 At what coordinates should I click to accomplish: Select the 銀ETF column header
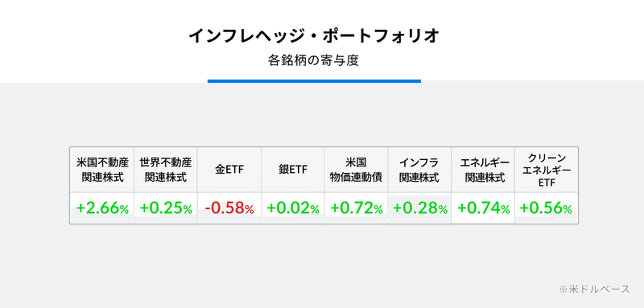pyautogui.click(x=293, y=170)
